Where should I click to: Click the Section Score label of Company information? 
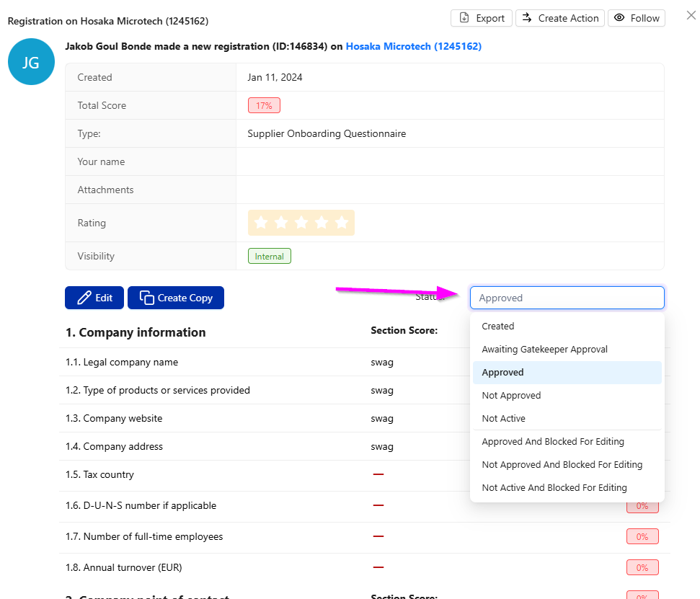coord(404,330)
